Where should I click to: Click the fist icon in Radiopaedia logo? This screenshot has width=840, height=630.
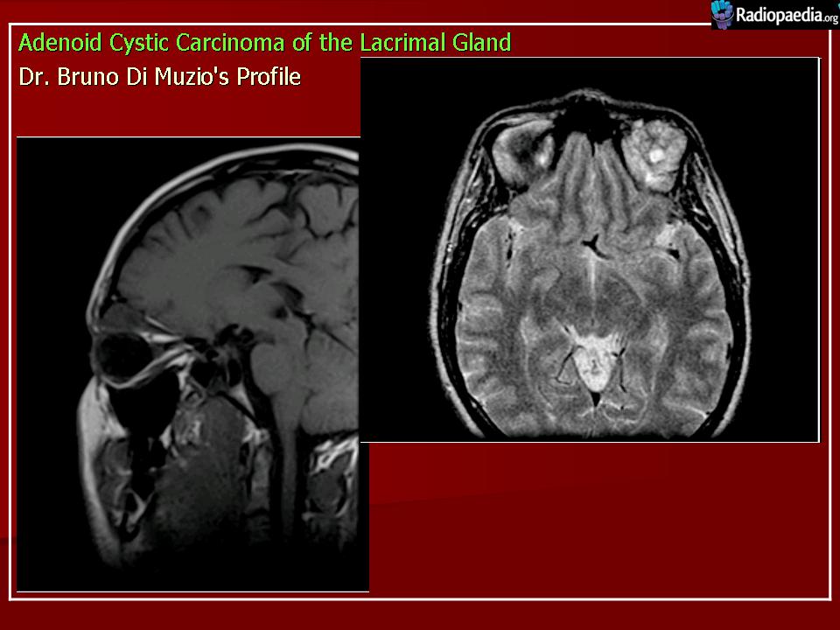pyautogui.click(x=723, y=13)
